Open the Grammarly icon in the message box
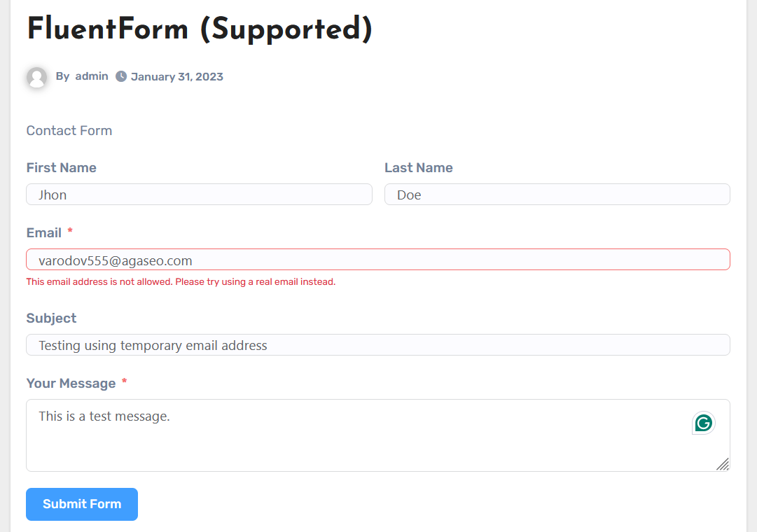 (704, 423)
